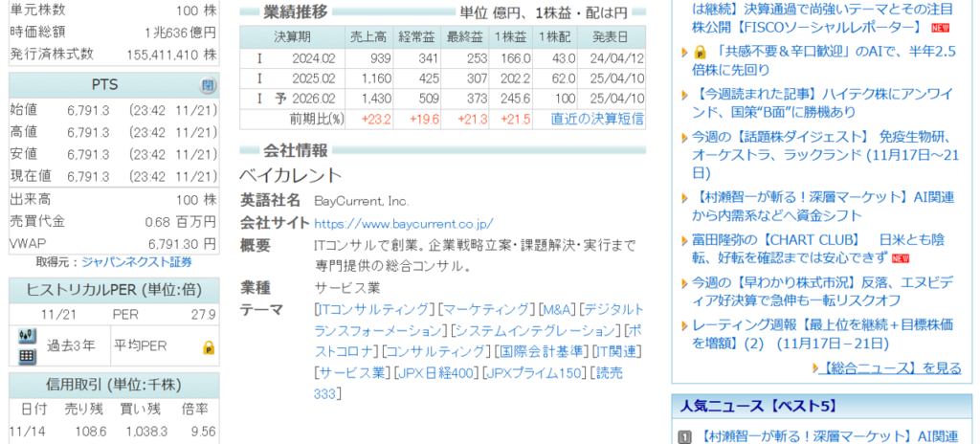Open the historical PER table icon
This screenshot has width=980, height=444.
click(27, 356)
